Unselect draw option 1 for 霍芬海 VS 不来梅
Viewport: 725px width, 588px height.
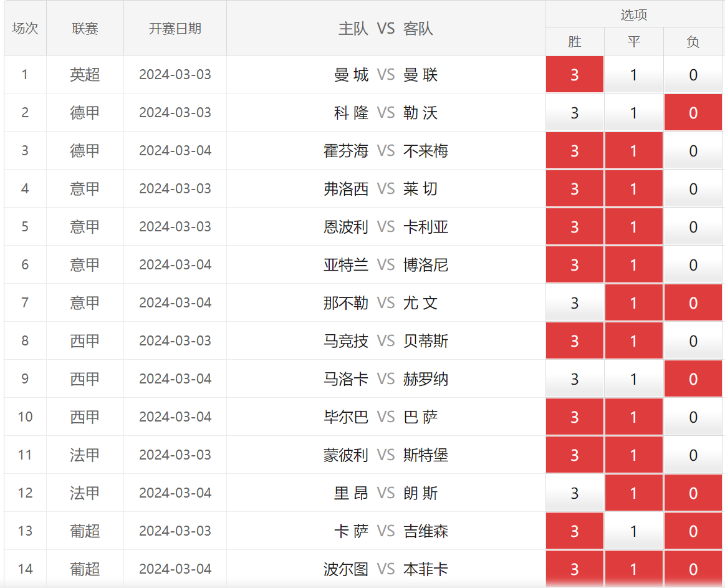pos(633,150)
